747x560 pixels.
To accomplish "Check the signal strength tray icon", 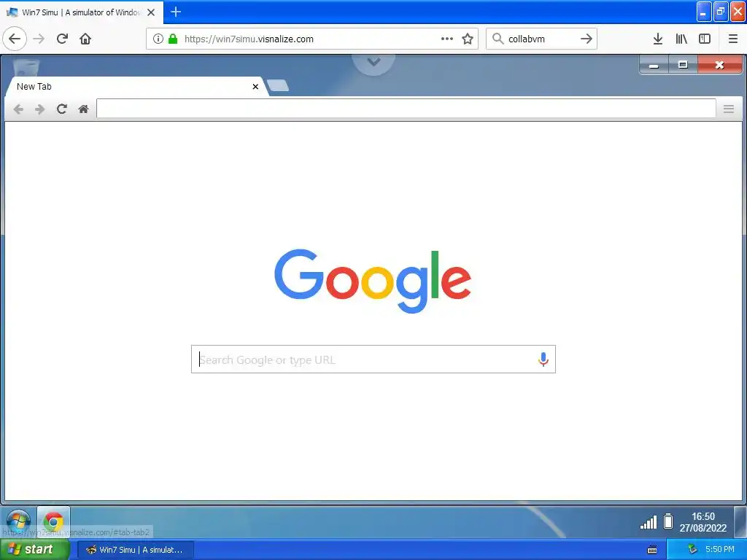I will (649, 522).
